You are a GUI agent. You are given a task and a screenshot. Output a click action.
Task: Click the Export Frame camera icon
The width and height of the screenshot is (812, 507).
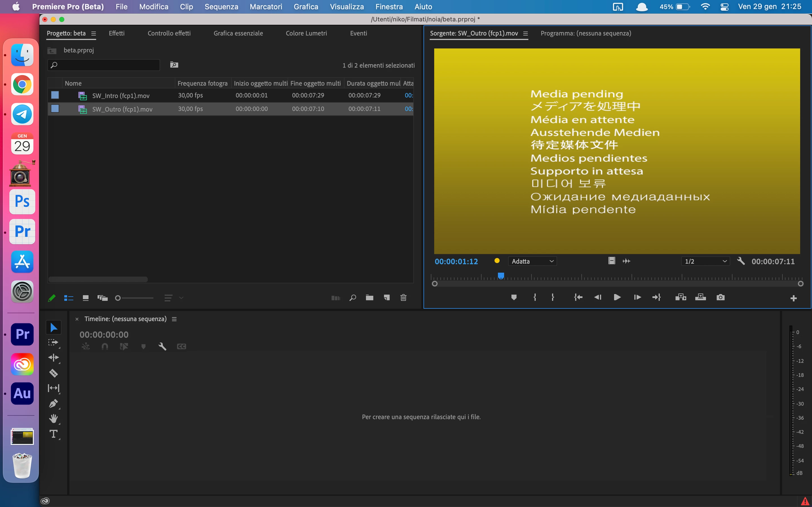coord(720,297)
